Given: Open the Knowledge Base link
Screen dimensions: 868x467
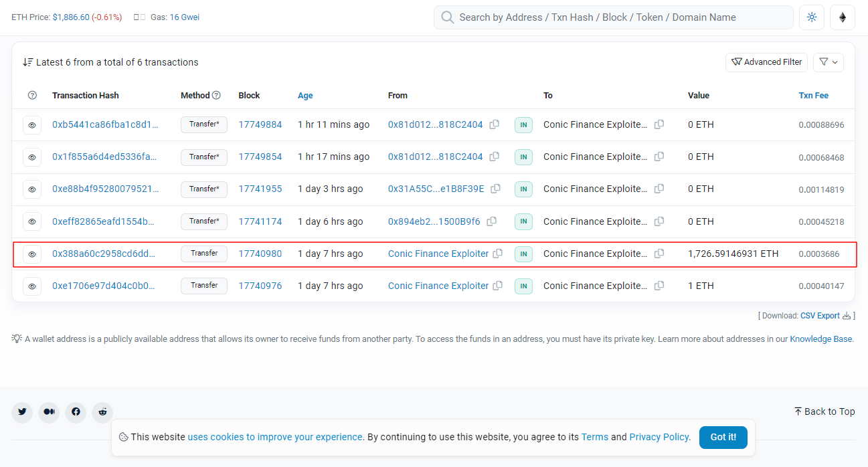Looking at the screenshot, I should [820, 339].
